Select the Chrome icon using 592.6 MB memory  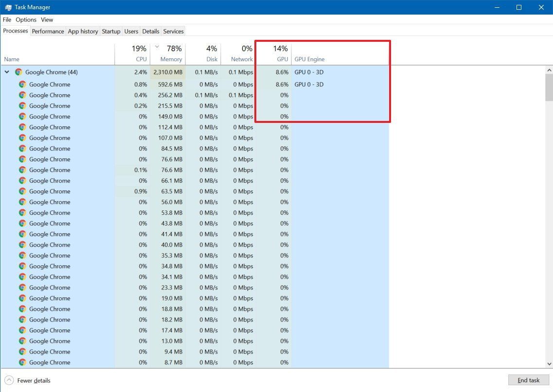pyautogui.click(x=22, y=84)
